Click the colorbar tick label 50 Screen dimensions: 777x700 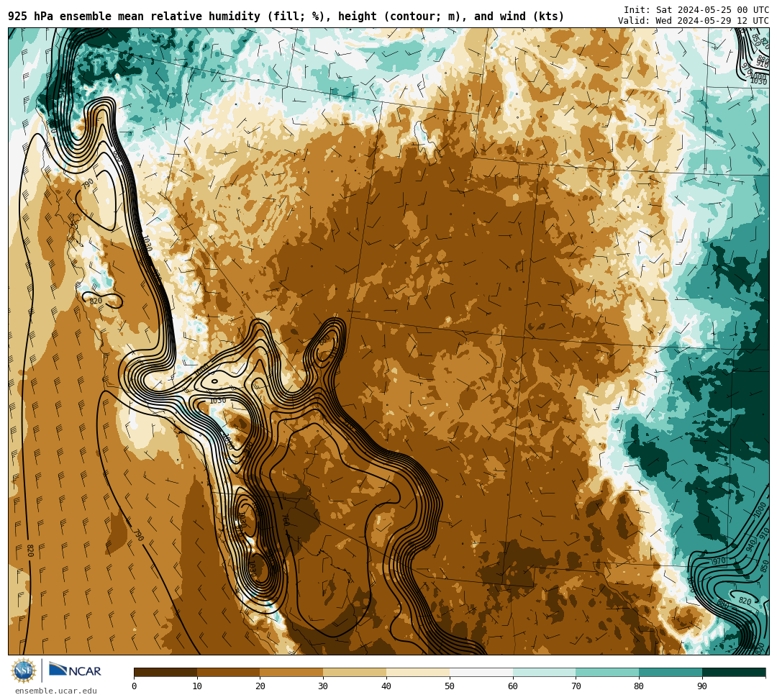[x=450, y=686]
